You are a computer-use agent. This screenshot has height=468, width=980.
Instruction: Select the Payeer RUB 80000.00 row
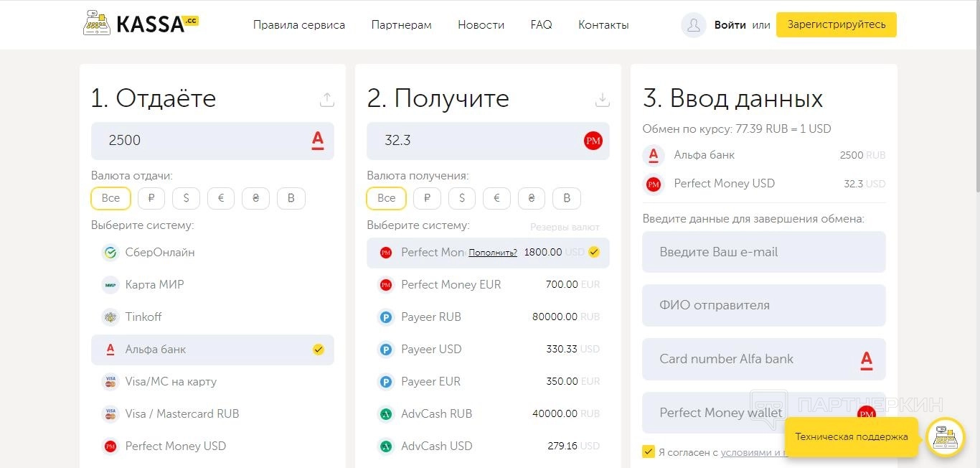pos(488,317)
